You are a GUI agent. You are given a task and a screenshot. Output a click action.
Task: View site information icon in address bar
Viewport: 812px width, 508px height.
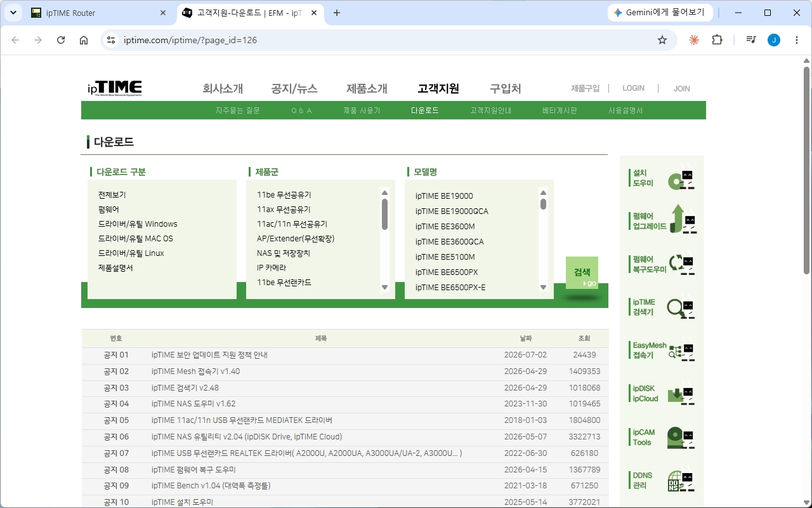[111, 40]
